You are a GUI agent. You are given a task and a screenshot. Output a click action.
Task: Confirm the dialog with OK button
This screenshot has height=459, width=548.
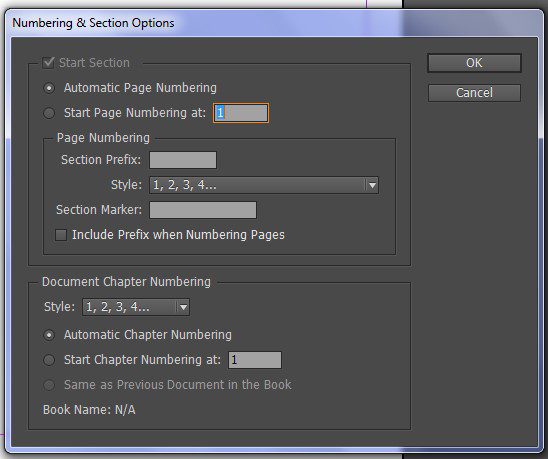(474, 63)
